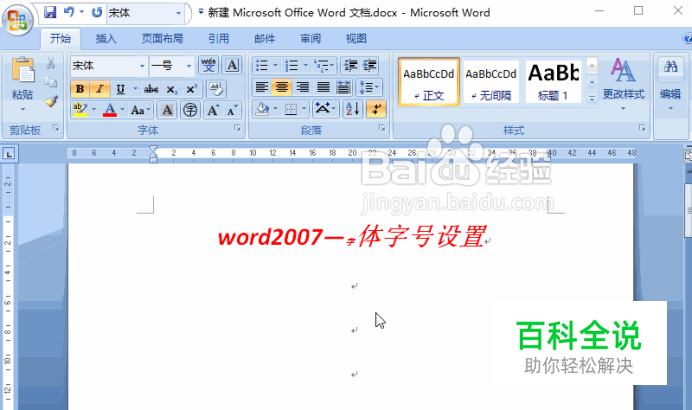Click the quick access toolbar font box
Viewport: 692px width, 410px height.
pyautogui.click(x=145, y=12)
